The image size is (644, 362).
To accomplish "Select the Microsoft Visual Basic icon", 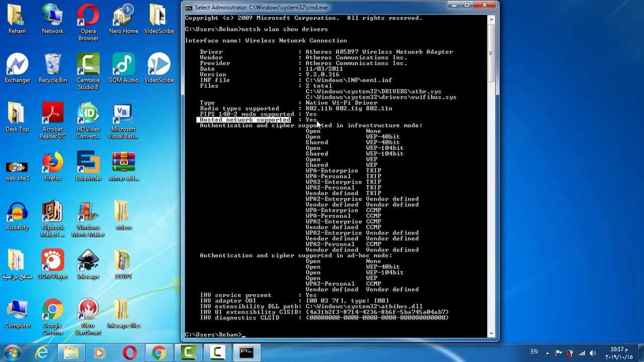I will click(x=123, y=121).
